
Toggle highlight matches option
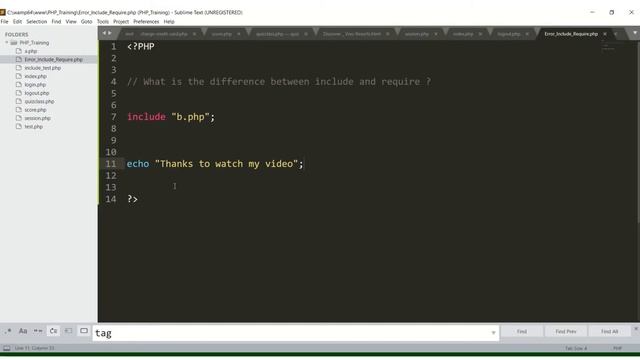(x=84, y=331)
